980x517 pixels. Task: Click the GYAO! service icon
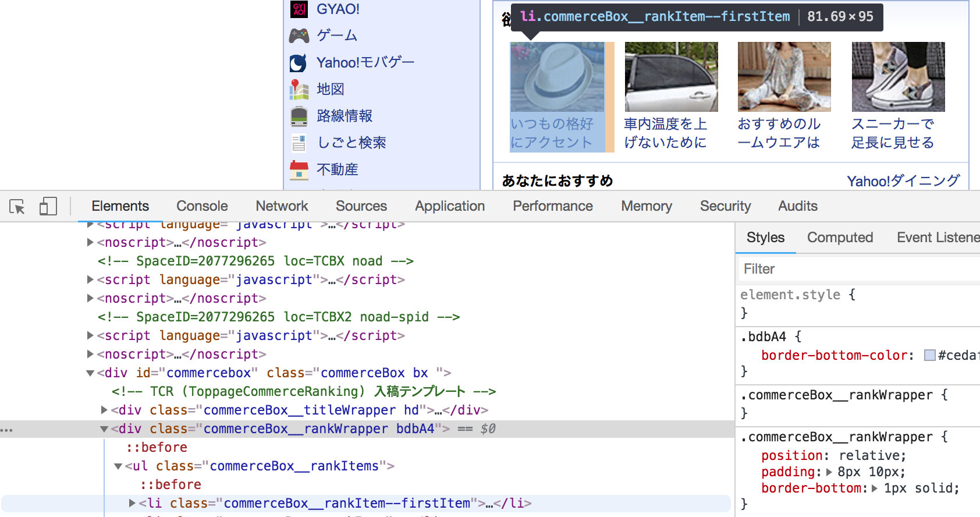point(299,9)
